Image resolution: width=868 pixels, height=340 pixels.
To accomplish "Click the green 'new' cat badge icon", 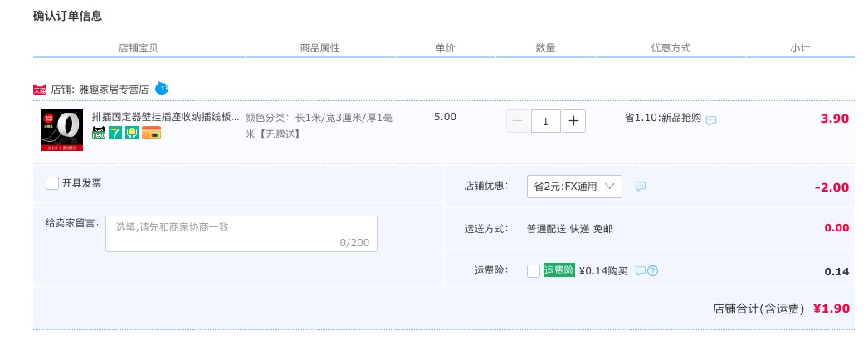I will coord(99,133).
